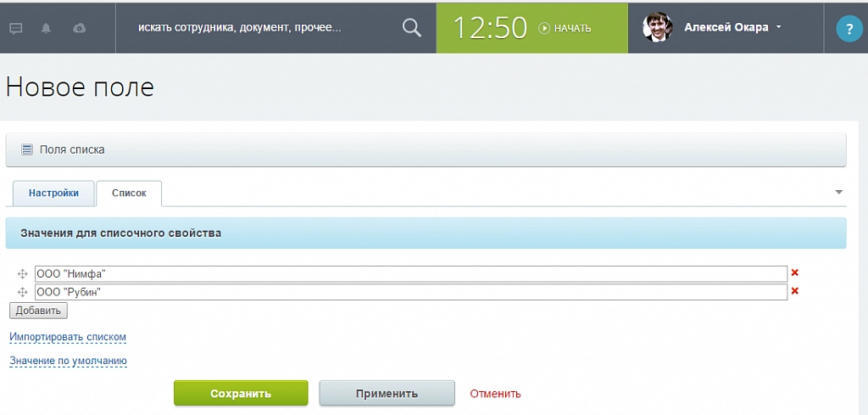
Task: Grab the drag handle for ООО "Рубин"
Action: point(23,292)
